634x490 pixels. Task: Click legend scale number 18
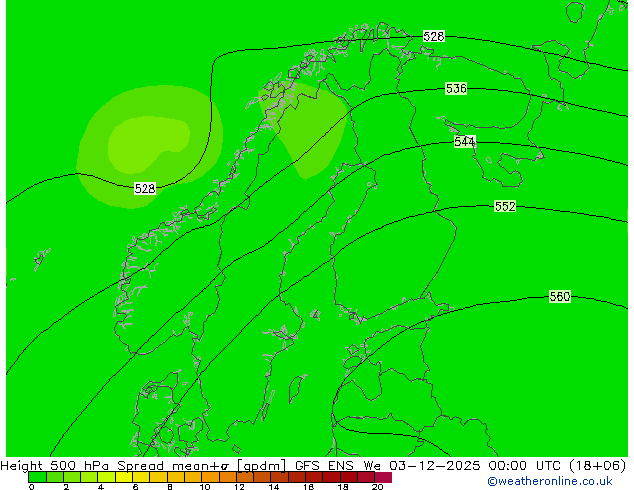coord(343,487)
